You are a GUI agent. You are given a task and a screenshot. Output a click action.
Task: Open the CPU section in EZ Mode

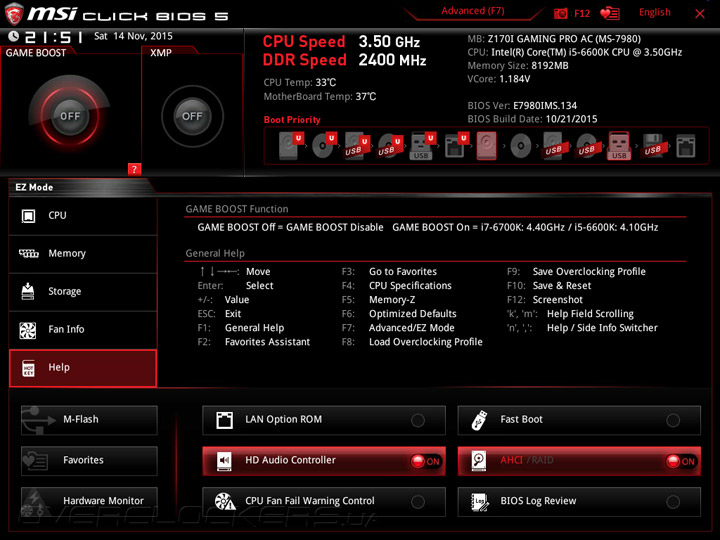(x=83, y=216)
